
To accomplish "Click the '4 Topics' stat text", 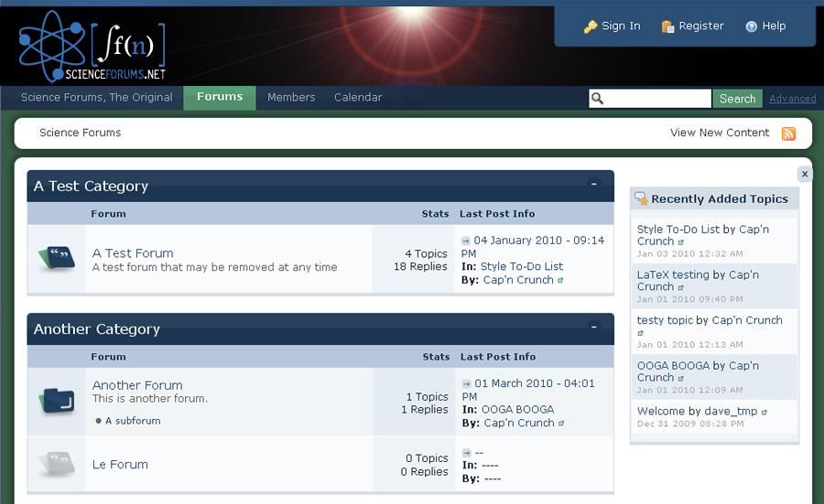I will tap(426, 254).
